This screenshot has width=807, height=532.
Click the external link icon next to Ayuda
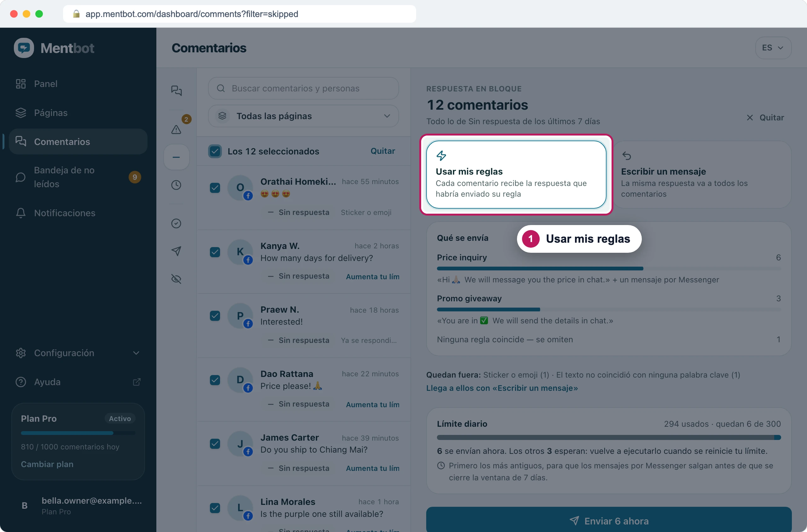[136, 382]
